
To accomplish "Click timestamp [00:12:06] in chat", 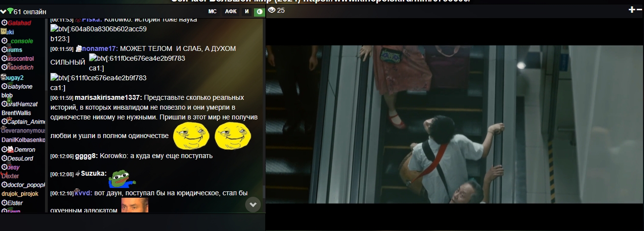I will point(62,156).
